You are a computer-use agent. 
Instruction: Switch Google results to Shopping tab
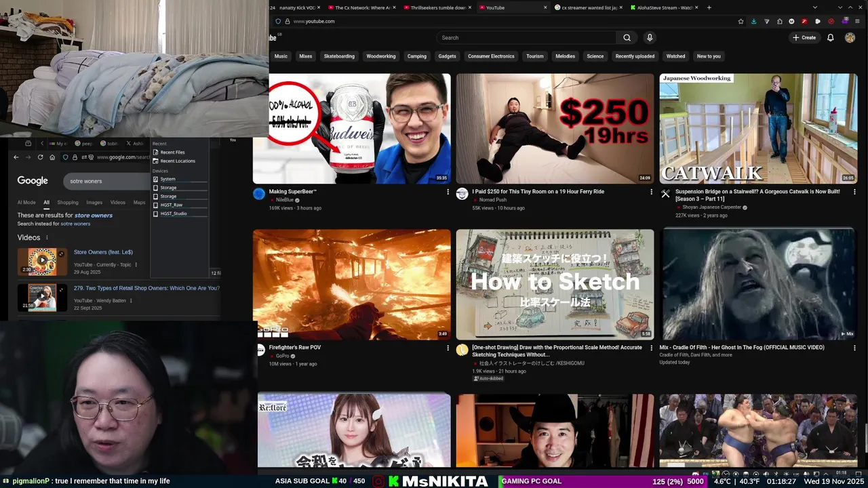(68, 202)
